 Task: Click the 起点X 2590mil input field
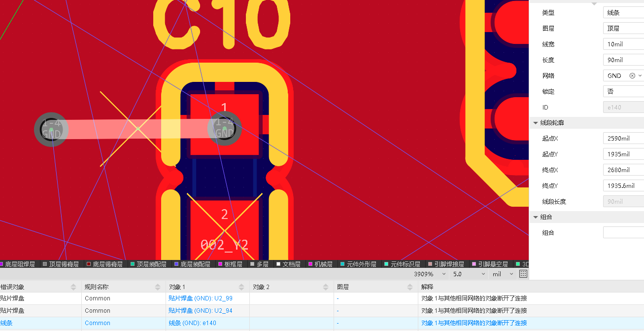coord(623,139)
